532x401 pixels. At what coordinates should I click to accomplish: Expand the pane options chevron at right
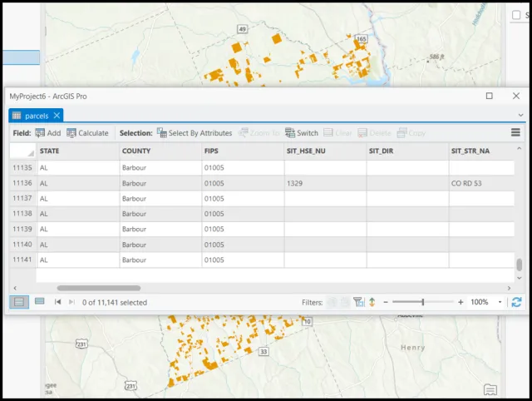tap(522, 116)
